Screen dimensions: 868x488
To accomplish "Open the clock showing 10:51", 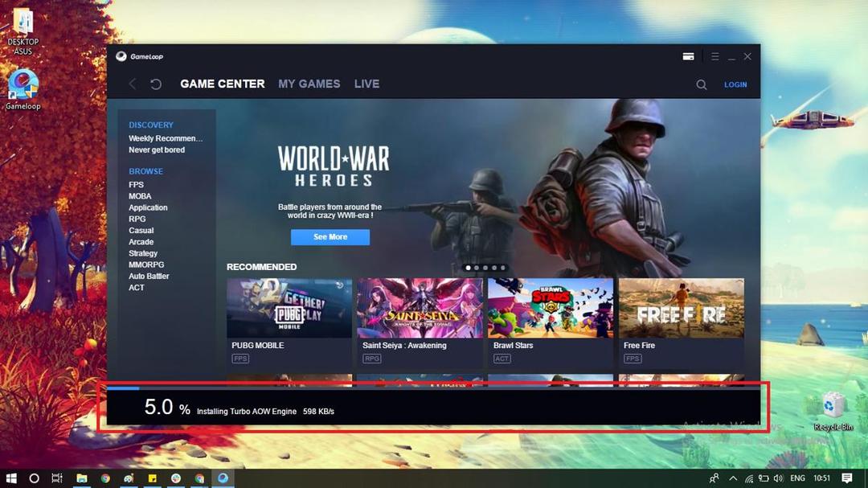I will pyautogui.click(x=822, y=478).
